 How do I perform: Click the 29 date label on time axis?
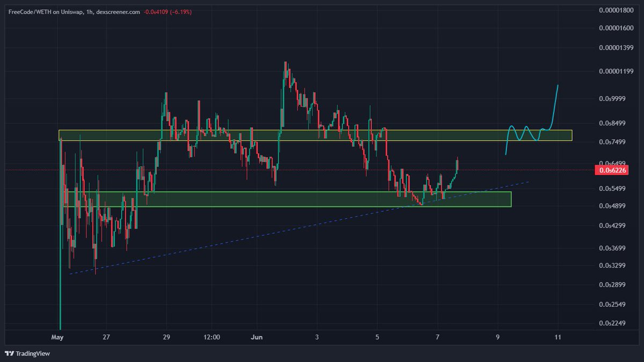(x=166, y=337)
